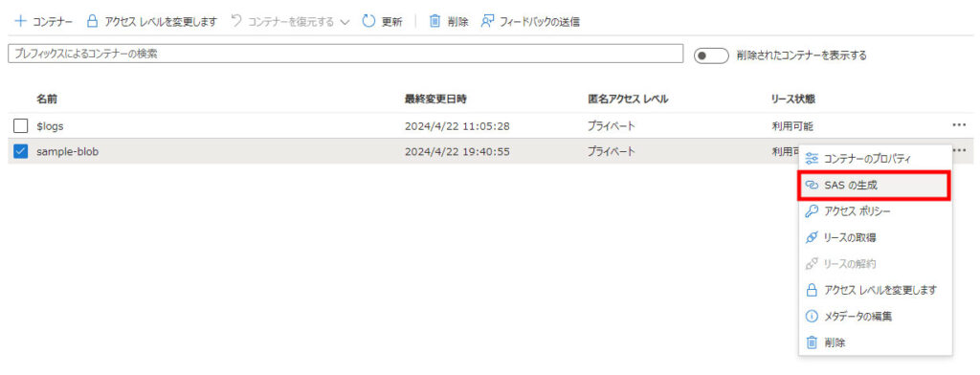Click アクセス レベルを変更します label in the toolbar
Image resolution: width=980 pixels, height=375 pixels.
point(161,22)
